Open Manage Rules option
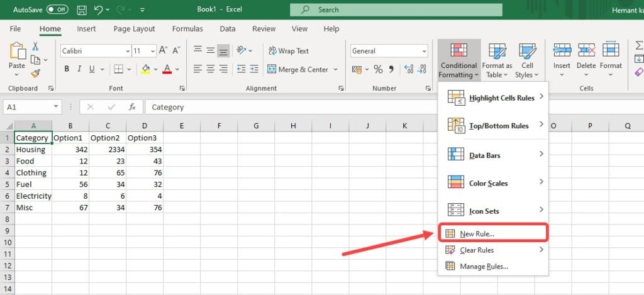The width and height of the screenshot is (644, 295). coord(483,267)
